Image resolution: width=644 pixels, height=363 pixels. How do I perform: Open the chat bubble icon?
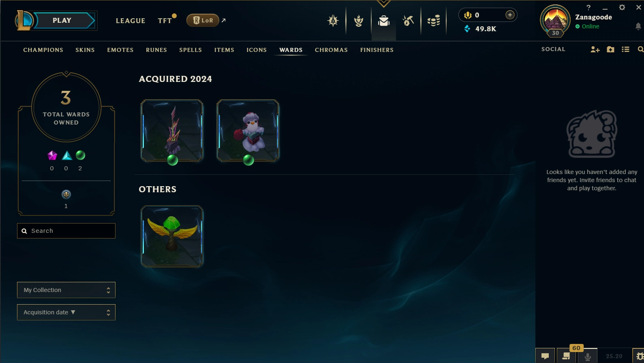(x=545, y=356)
